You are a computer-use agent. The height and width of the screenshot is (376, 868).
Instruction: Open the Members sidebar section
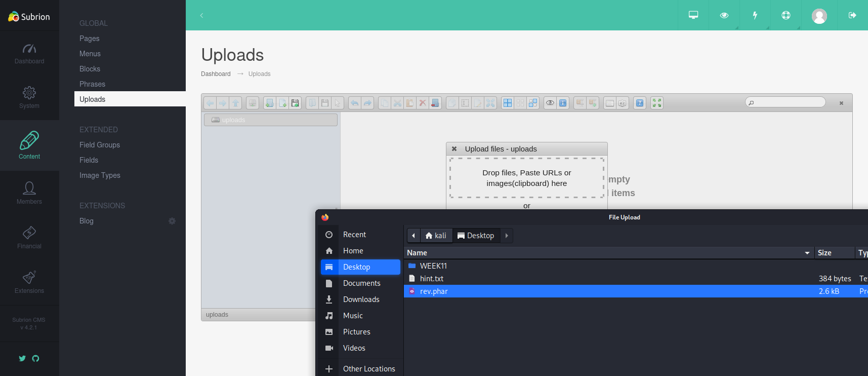point(29,193)
